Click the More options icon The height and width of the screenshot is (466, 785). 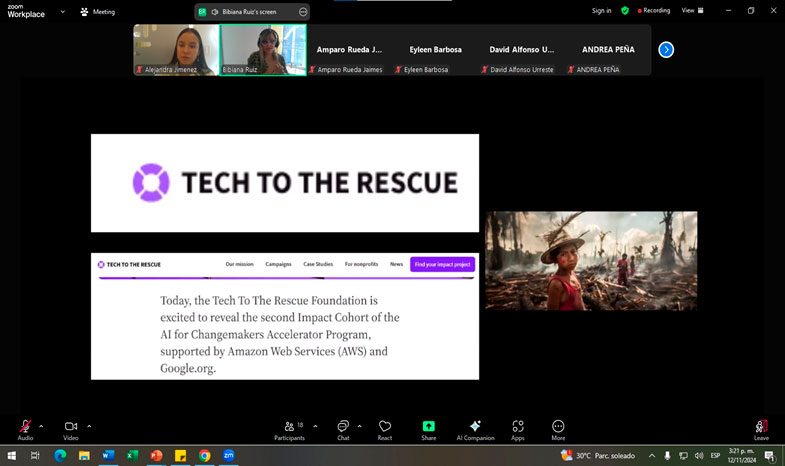click(558, 427)
